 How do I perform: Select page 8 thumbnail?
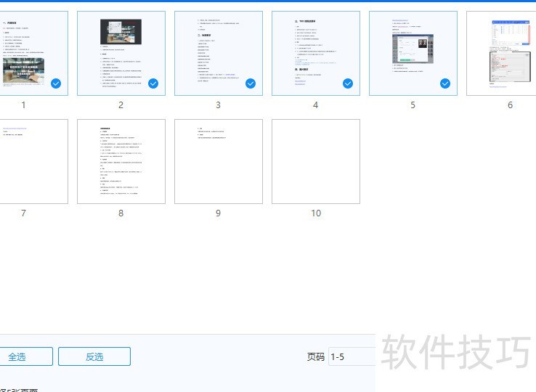121,161
